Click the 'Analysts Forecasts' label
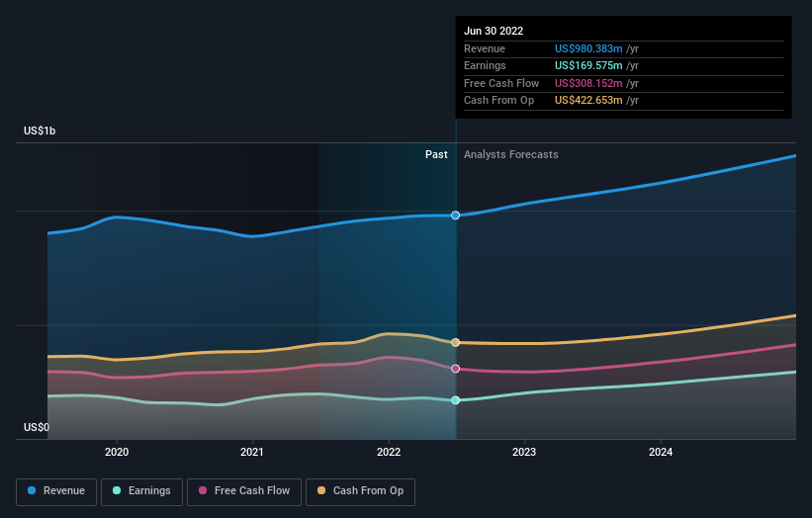 coord(510,154)
